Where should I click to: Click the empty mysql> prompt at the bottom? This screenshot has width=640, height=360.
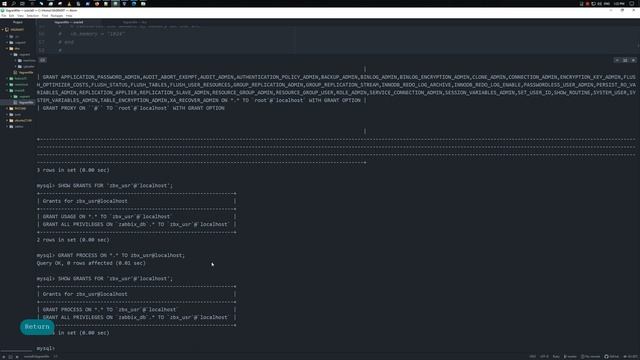pos(45,349)
